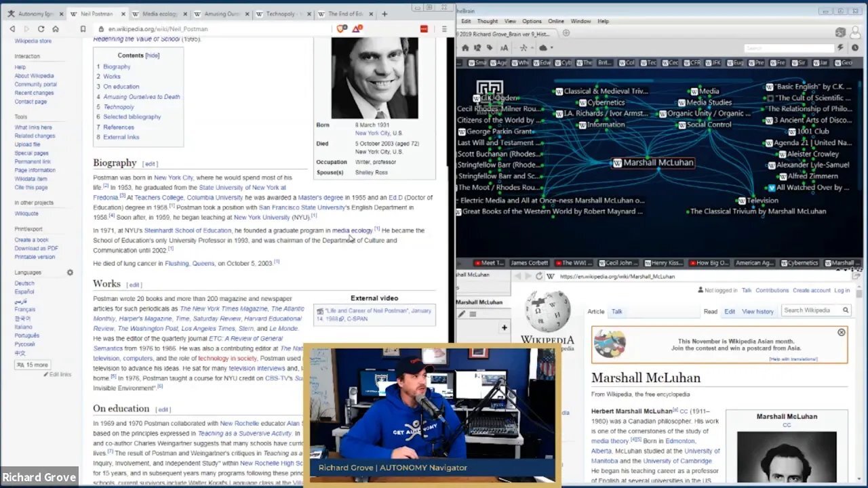Open the Edit tab on McLuhan article
The image size is (868, 488).
tap(730, 312)
